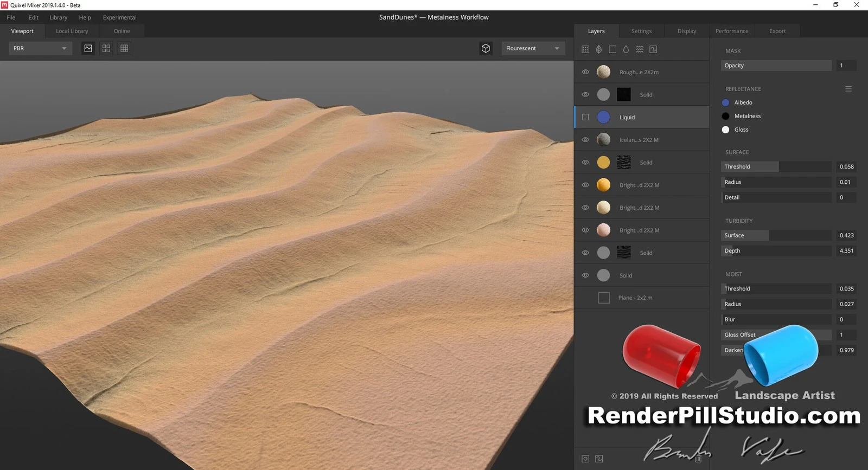Adjust the Mask Opacity slider
The width and height of the screenshot is (868, 470).
(776, 66)
